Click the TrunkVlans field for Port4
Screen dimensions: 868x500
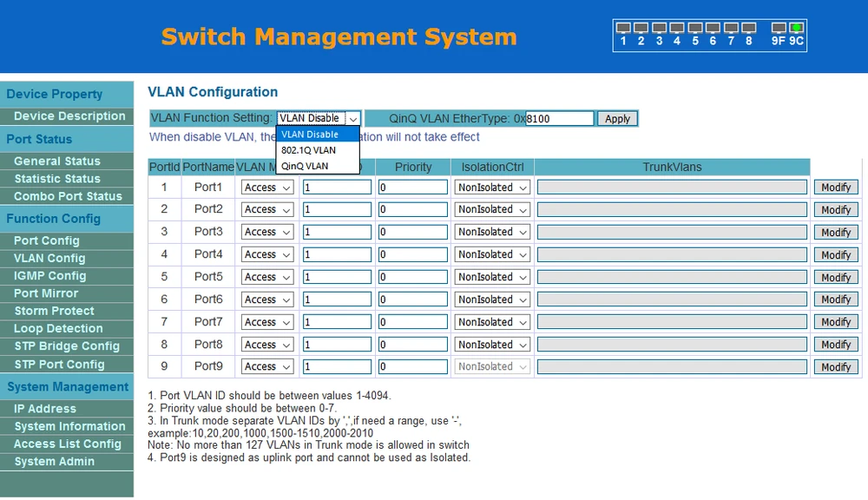[673, 254]
